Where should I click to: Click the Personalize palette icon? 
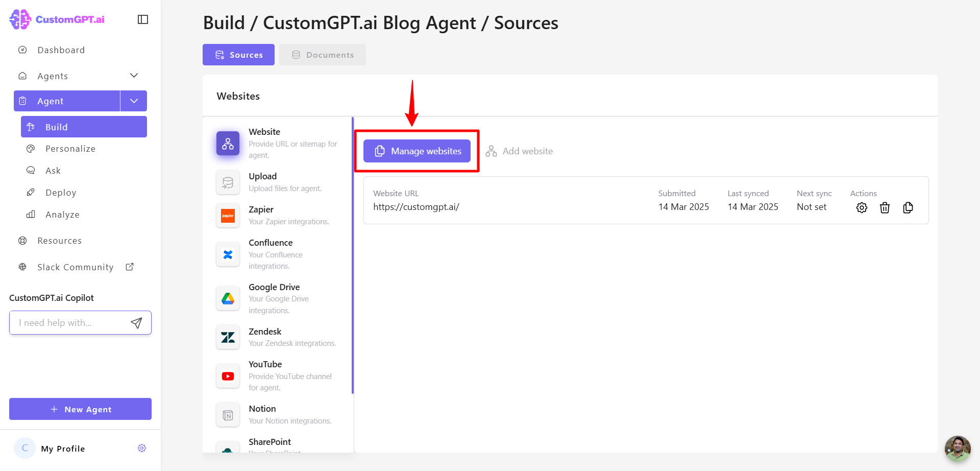coord(31,149)
